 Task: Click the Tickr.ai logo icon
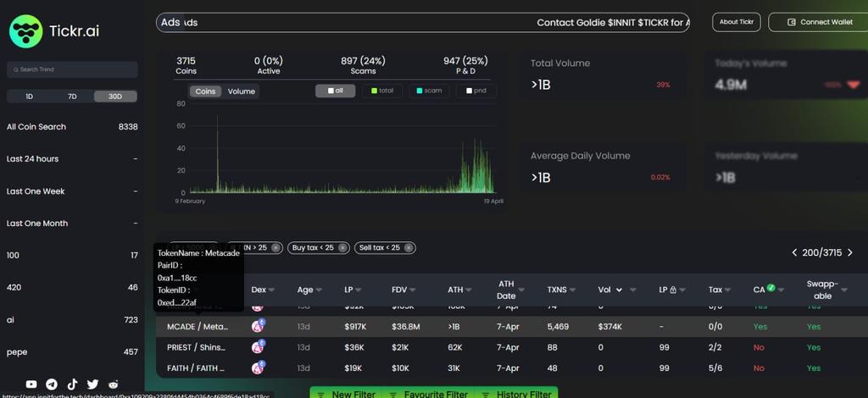pyautogui.click(x=26, y=31)
